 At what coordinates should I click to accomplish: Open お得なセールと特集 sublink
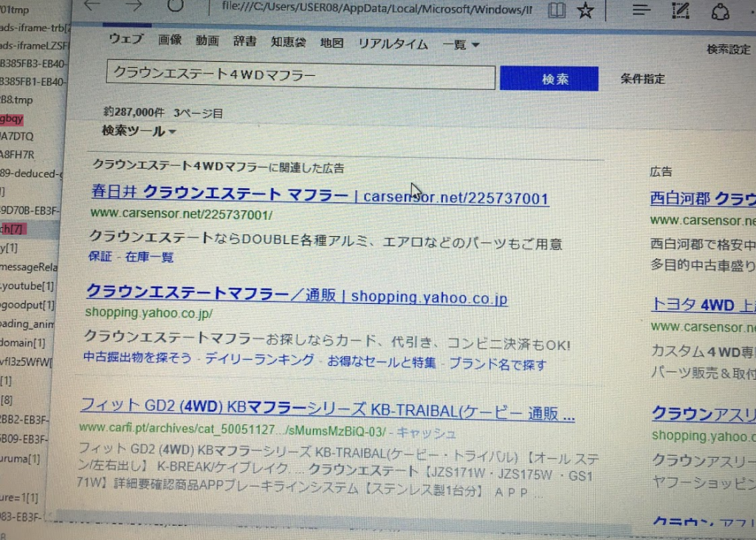coord(382,362)
